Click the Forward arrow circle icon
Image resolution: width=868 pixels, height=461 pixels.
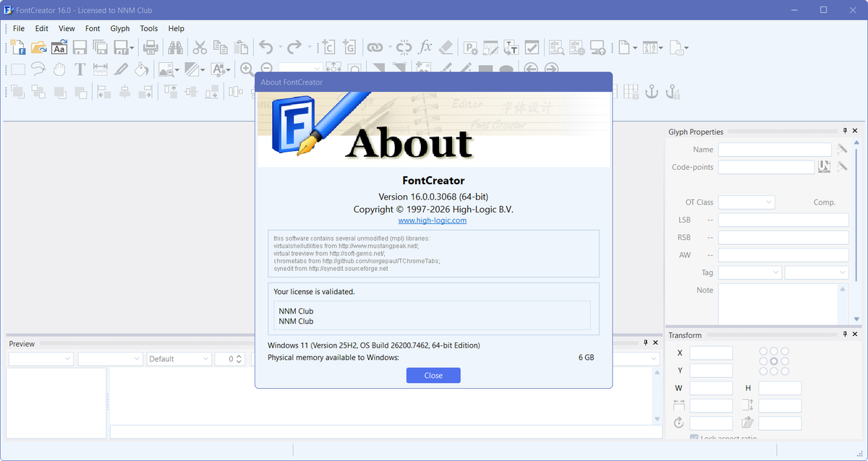point(551,69)
